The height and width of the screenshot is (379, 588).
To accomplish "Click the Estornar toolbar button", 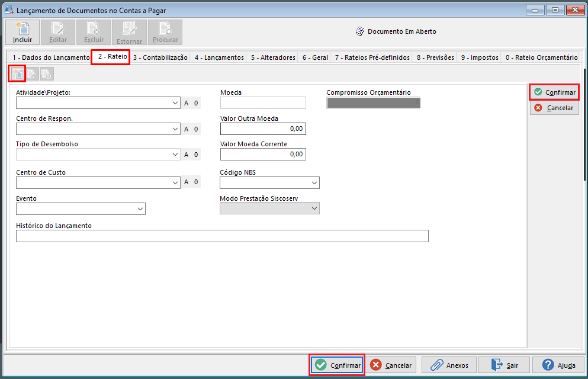I will tap(129, 32).
